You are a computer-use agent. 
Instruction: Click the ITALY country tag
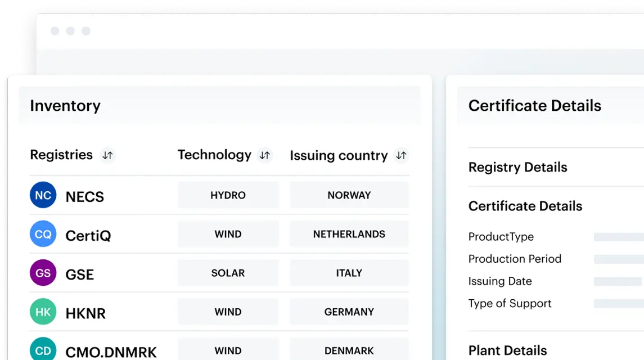tap(349, 273)
